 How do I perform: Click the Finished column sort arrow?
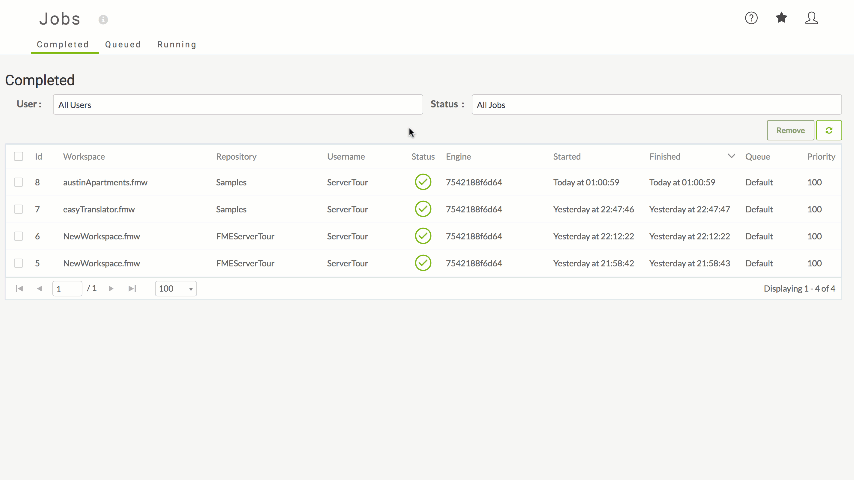tap(731, 156)
